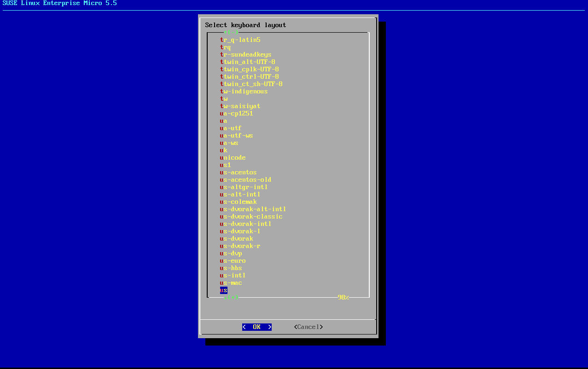Select the us keyboard layout entry
588x369 pixels.
coord(223,290)
